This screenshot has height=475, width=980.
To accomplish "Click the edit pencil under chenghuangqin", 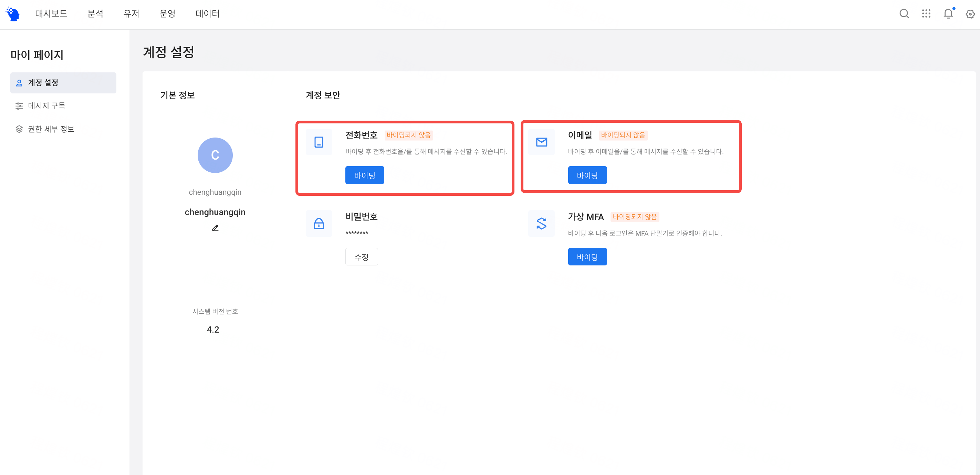I will (215, 228).
